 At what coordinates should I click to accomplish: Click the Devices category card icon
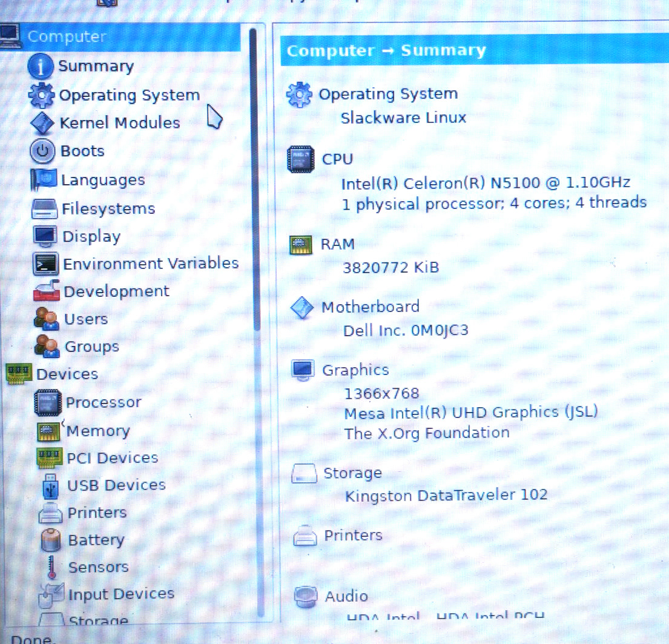tap(19, 374)
